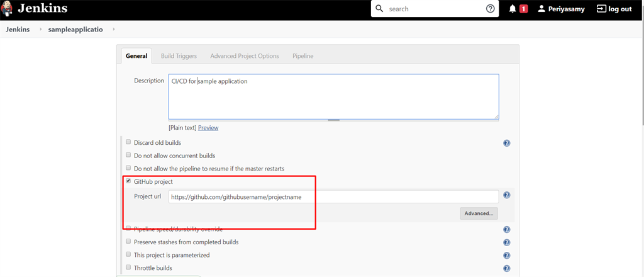This screenshot has height=277, width=644.
Task: Click the log out link
Action: pyautogui.click(x=620, y=9)
